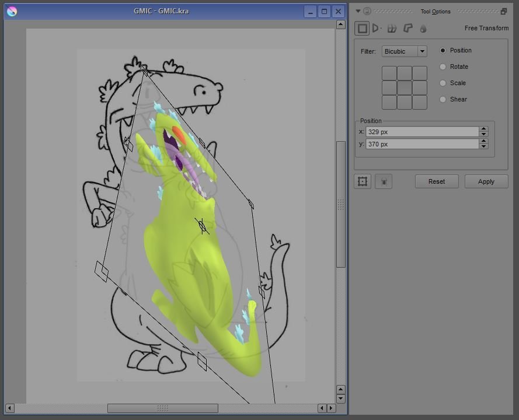The width and height of the screenshot is (519, 420).
Task: Select the bottom-right anchor point cell
Action: pos(420,103)
